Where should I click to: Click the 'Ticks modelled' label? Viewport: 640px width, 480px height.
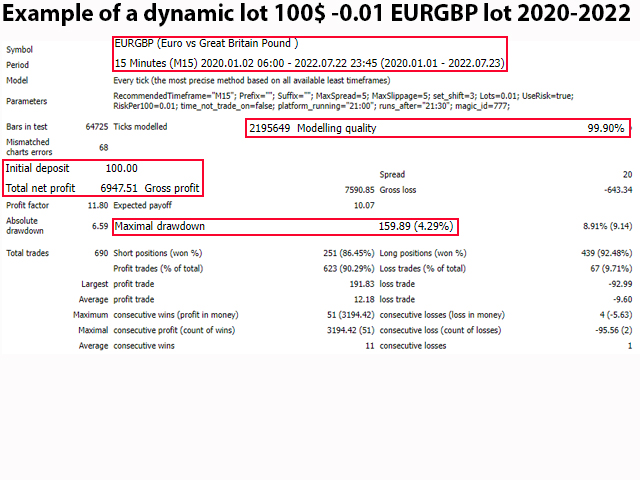pyautogui.click(x=140, y=127)
